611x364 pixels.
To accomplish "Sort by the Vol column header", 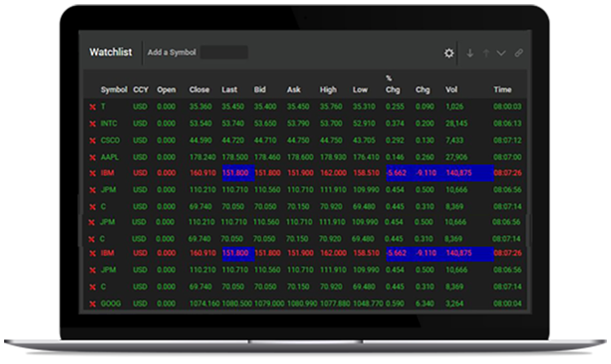I will point(451,90).
